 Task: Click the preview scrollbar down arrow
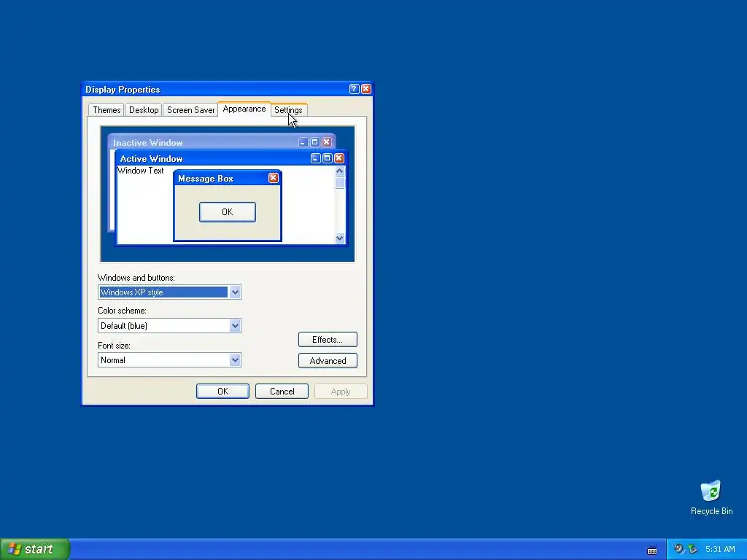point(340,238)
